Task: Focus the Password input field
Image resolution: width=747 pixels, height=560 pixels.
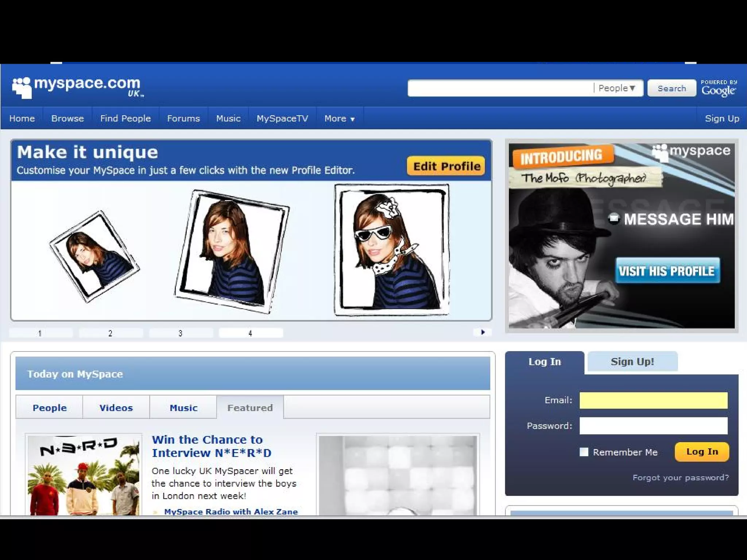Action: coord(653,426)
